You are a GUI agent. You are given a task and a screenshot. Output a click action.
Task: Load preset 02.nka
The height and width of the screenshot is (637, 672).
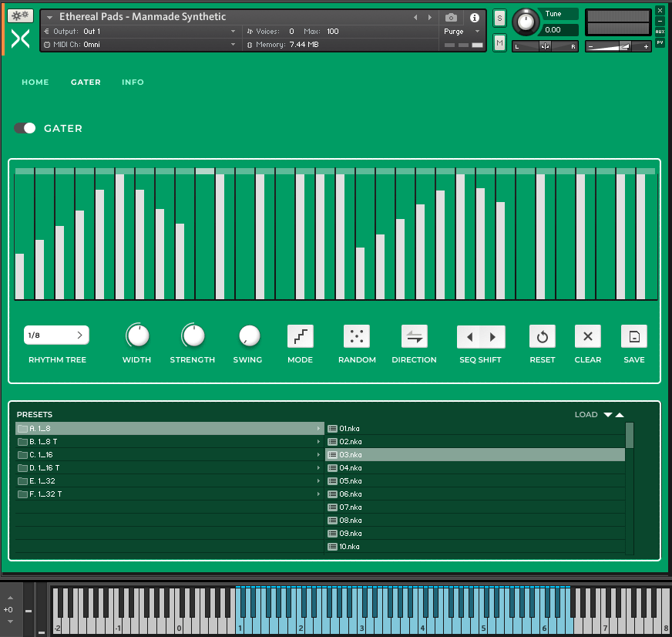point(475,441)
